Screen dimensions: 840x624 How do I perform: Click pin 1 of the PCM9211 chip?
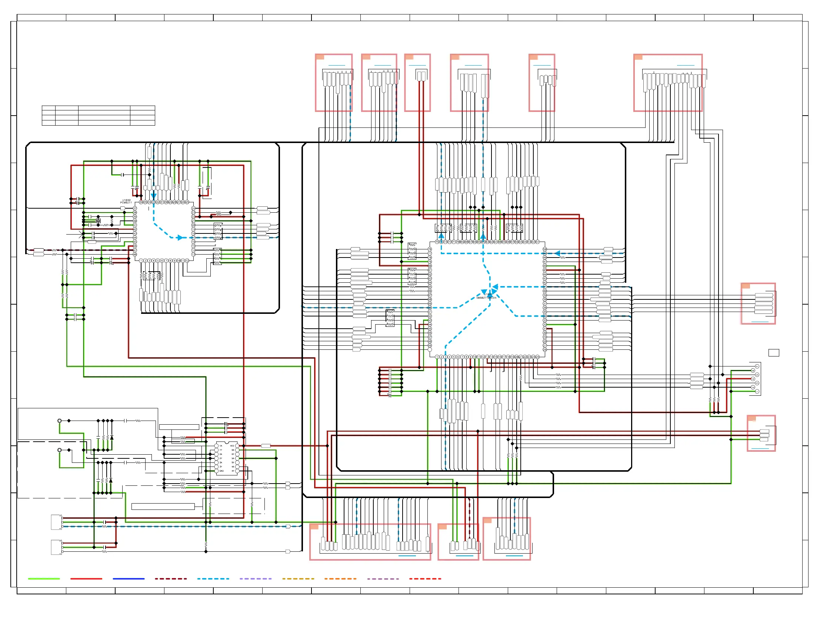tap(141, 261)
